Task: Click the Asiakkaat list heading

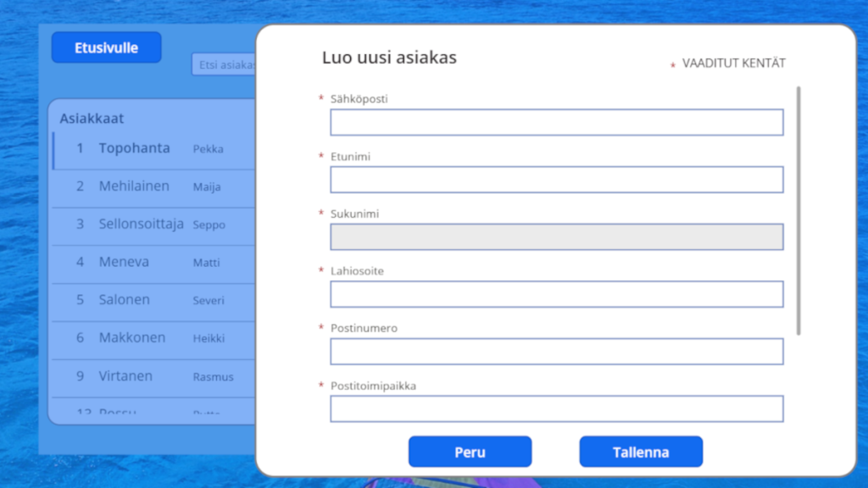Action: pos(92,119)
